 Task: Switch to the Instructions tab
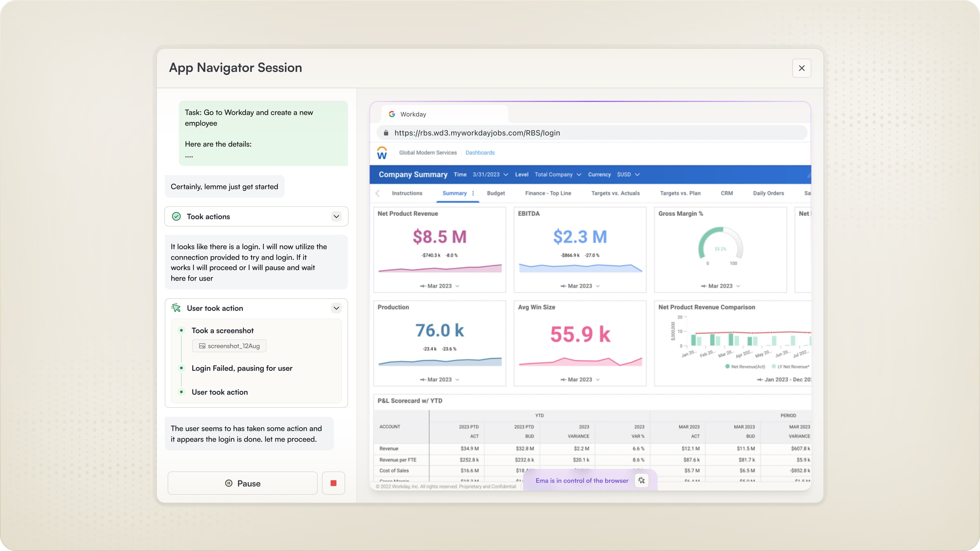407,193
